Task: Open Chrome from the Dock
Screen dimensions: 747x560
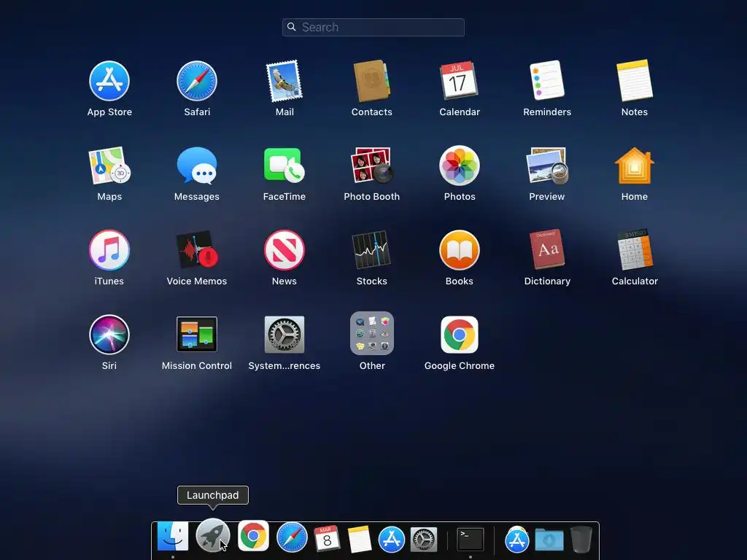Action: [253, 536]
